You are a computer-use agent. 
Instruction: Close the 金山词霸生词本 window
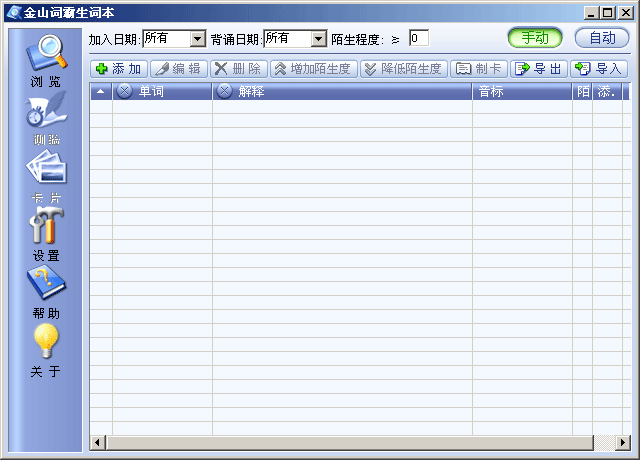[625, 13]
